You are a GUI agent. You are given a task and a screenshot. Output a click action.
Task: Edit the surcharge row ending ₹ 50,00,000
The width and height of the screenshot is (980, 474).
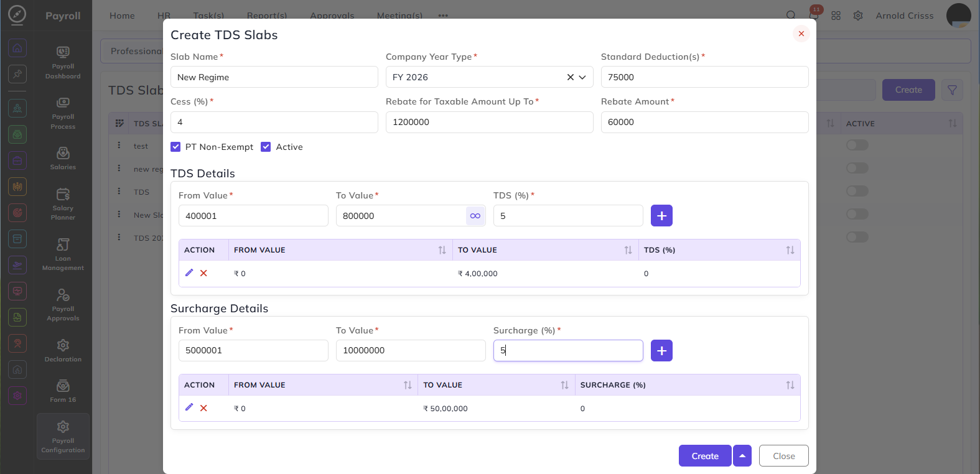pos(189,407)
